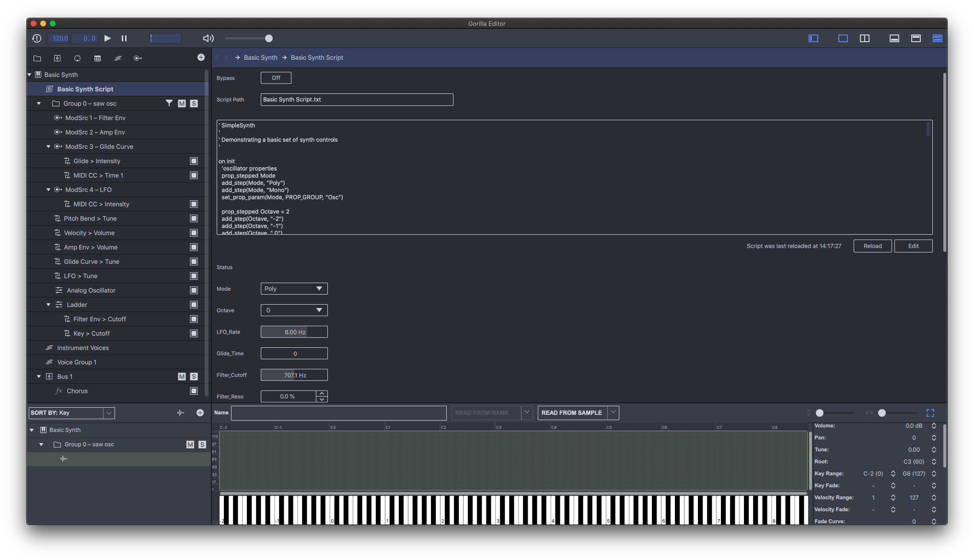Click the voices lines icon in browser toolbar
This screenshot has height=560, width=974.
pyautogui.click(x=117, y=58)
